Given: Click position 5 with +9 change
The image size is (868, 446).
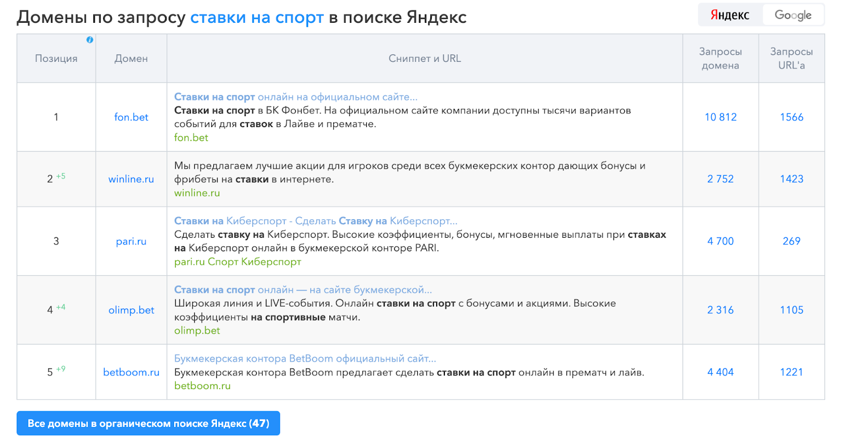Looking at the screenshot, I should click(x=56, y=371).
